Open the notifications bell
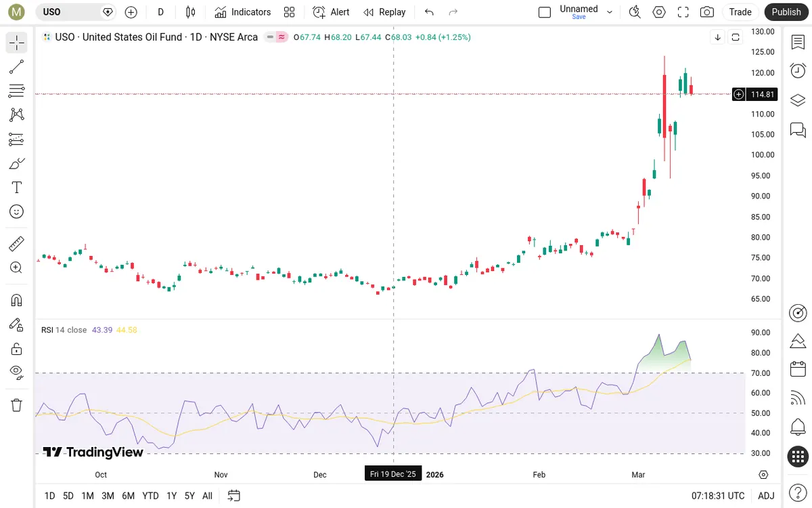This screenshot has width=812, height=508. click(x=798, y=427)
